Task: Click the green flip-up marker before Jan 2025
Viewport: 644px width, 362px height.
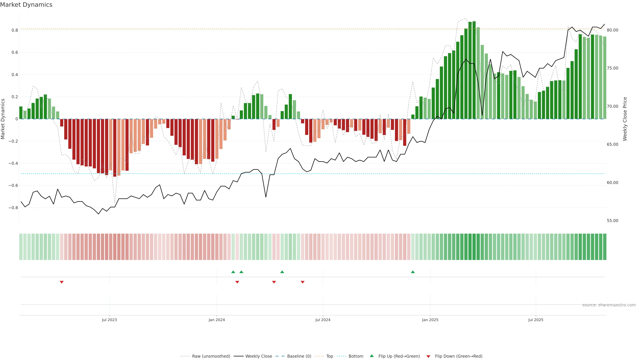Action: pos(413,272)
